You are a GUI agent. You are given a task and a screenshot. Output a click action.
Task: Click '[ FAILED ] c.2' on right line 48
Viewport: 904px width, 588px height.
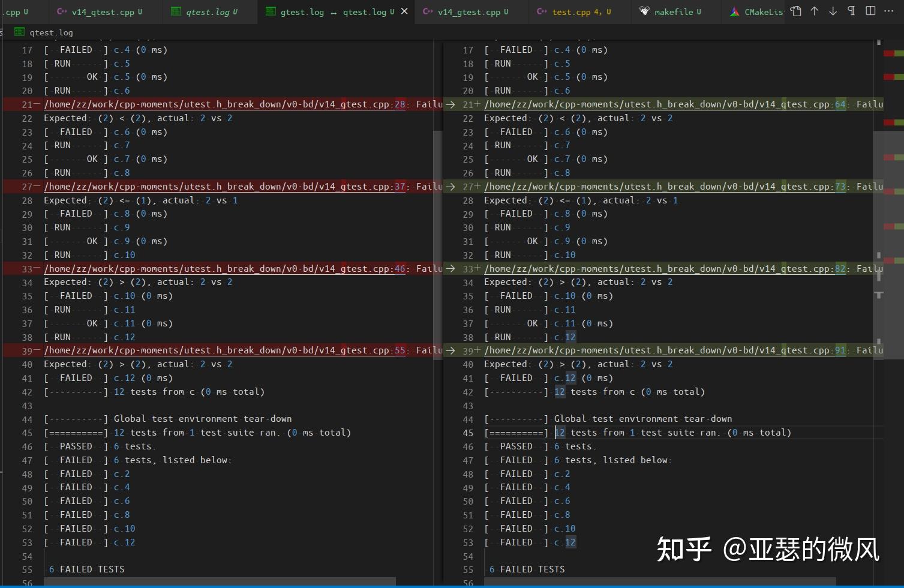tap(527, 474)
